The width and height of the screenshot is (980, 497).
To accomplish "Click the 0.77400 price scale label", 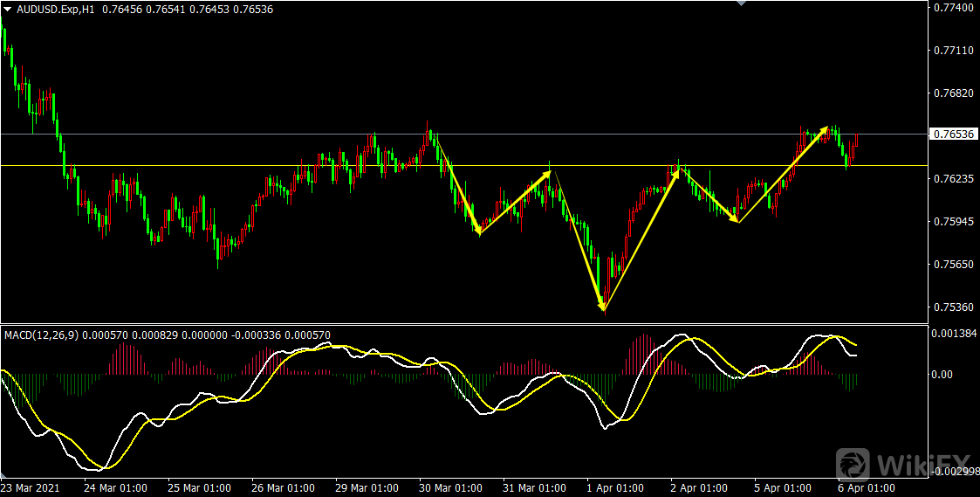I will pos(952,8).
